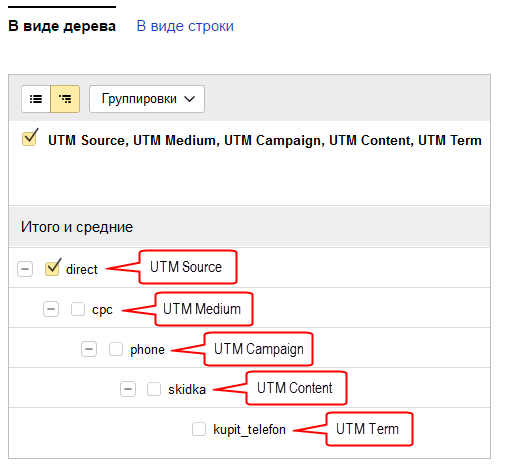Click the Группировки dropdown chevron arrow
This screenshot has width=509, height=467.
[x=189, y=99]
